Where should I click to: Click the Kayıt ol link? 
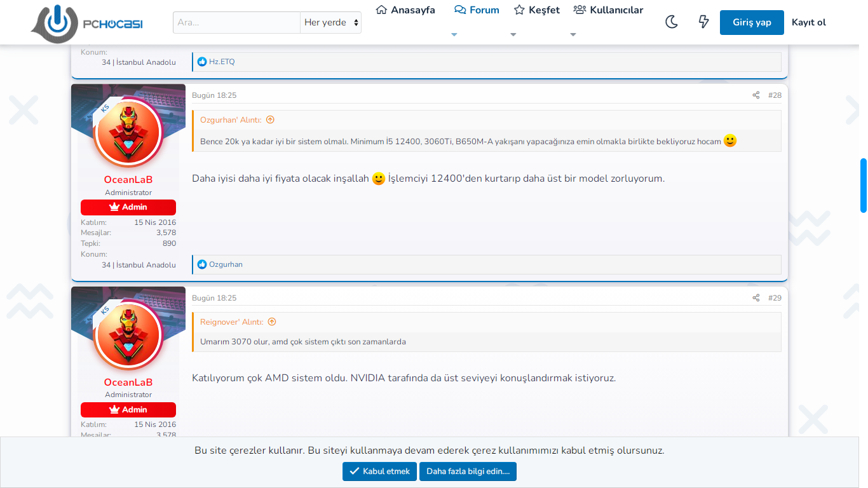(809, 22)
